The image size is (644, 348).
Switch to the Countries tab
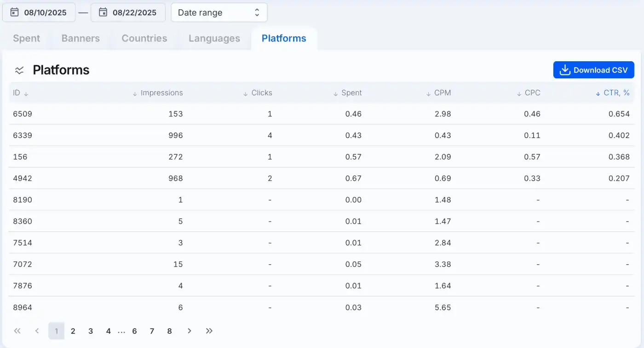click(x=144, y=39)
